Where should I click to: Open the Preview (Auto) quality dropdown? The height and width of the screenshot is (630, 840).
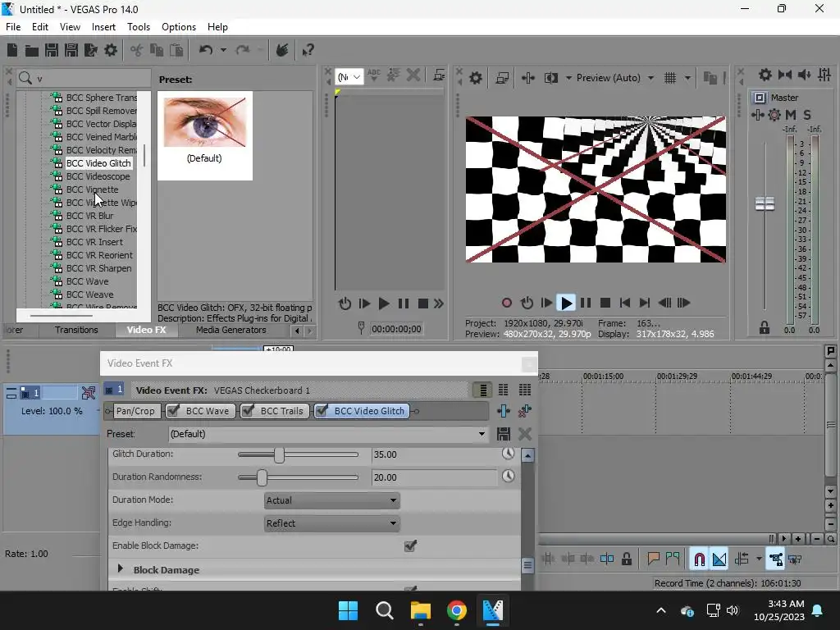point(651,78)
